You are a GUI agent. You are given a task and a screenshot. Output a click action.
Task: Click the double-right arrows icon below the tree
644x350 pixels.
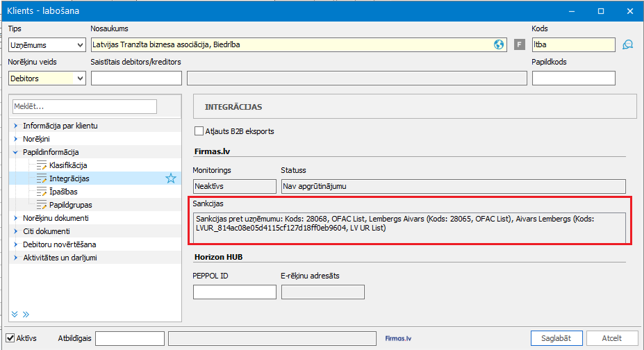click(x=26, y=315)
